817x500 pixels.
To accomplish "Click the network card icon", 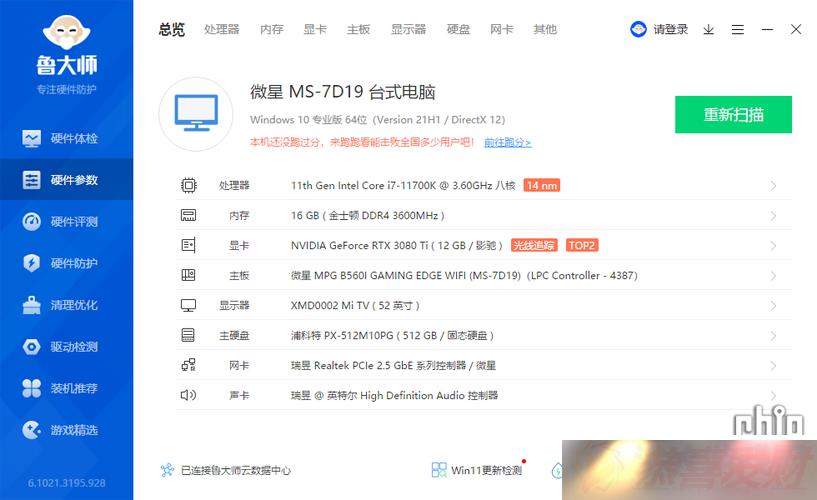I will tap(189, 365).
